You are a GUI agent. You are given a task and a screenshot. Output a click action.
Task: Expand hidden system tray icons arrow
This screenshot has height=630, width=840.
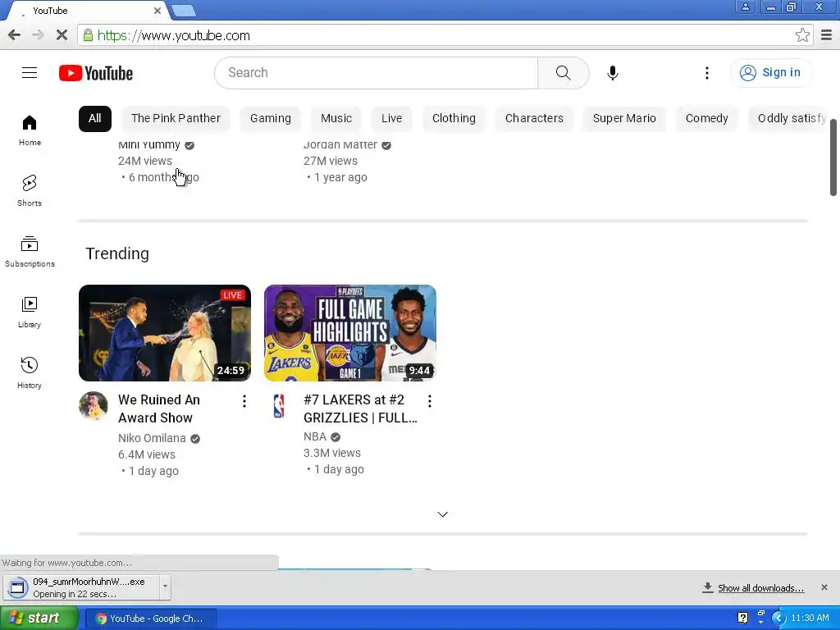click(x=778, y=619)
